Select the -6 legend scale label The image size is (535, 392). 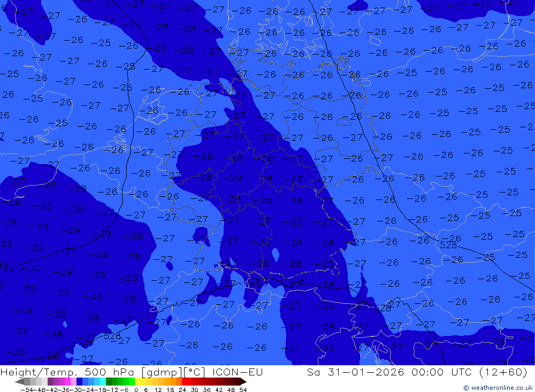pyautogui.click(x=124, y=390)
